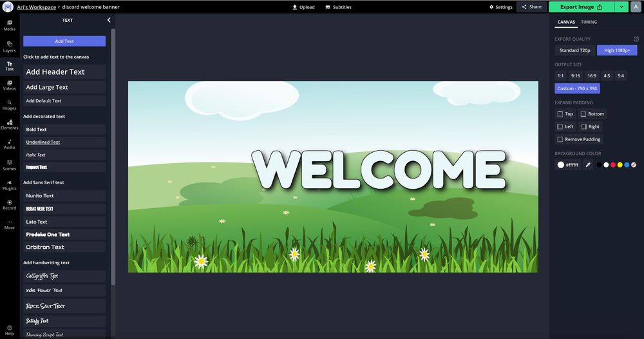
Task: Toggle the Remove Padding checkbox
Action: pyautogui.click(x=560, y=139)
